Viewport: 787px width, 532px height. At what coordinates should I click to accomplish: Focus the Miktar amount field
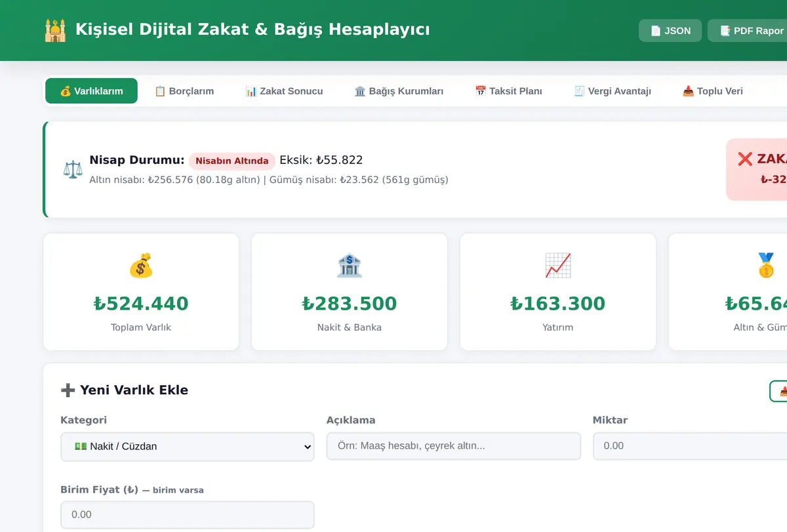coord(690,446)
